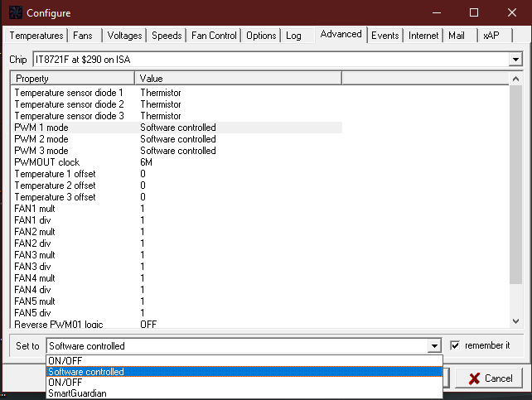
Task: Maximize the Configure window
Action: click(474, 13)
